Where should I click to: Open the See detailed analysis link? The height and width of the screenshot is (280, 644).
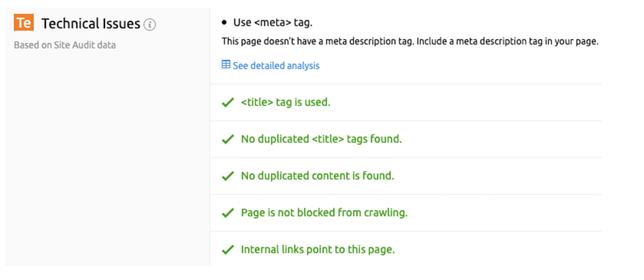coord(276,65)
